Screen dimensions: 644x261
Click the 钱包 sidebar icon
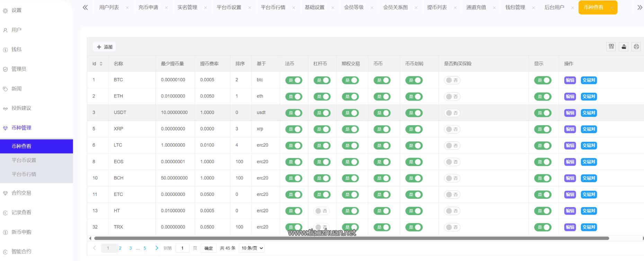pos(5,50)
